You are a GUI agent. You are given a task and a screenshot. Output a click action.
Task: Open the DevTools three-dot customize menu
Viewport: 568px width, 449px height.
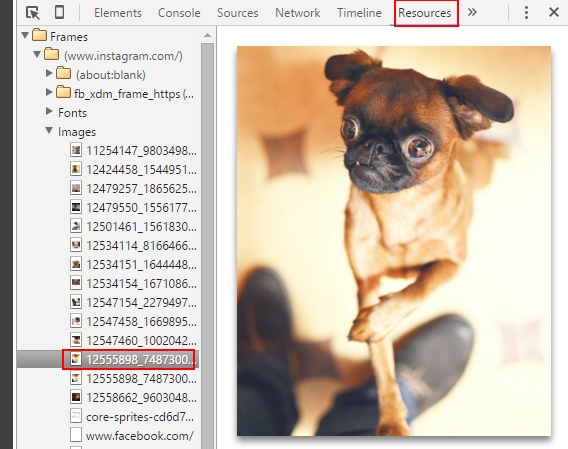[526, 13]
